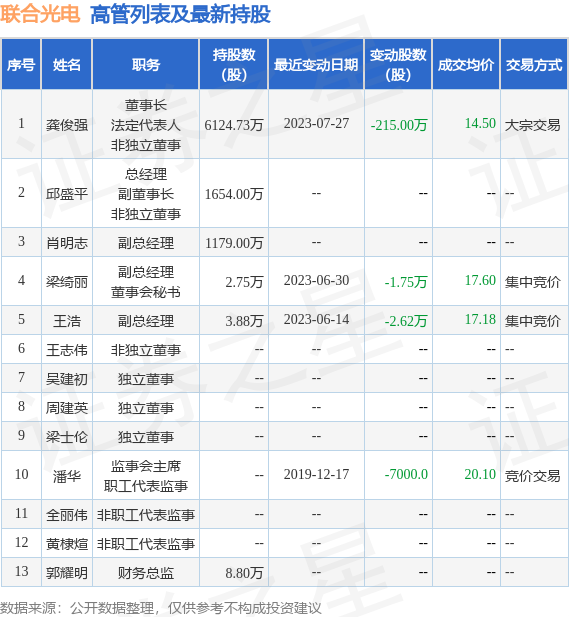Click the 董事会秘书 position text
569x617 pixels.
click(x=146, y=292)
